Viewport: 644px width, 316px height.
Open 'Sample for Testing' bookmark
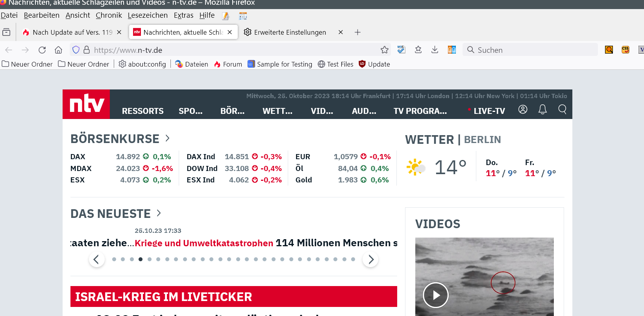[280, 64]
